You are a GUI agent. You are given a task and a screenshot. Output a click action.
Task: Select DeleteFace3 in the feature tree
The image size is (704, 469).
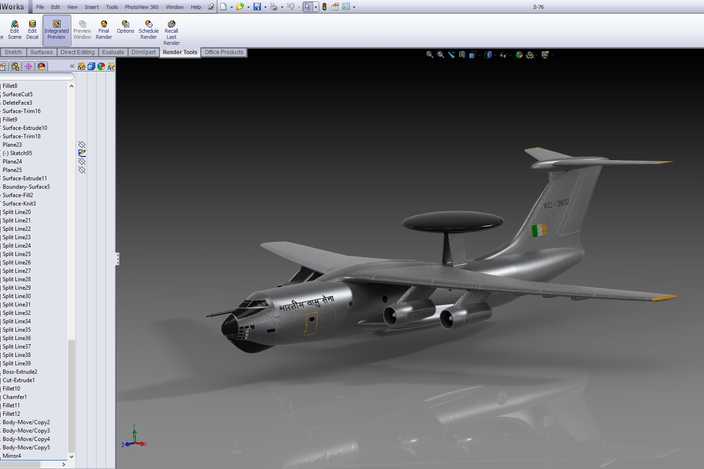(x=17, y=103)
